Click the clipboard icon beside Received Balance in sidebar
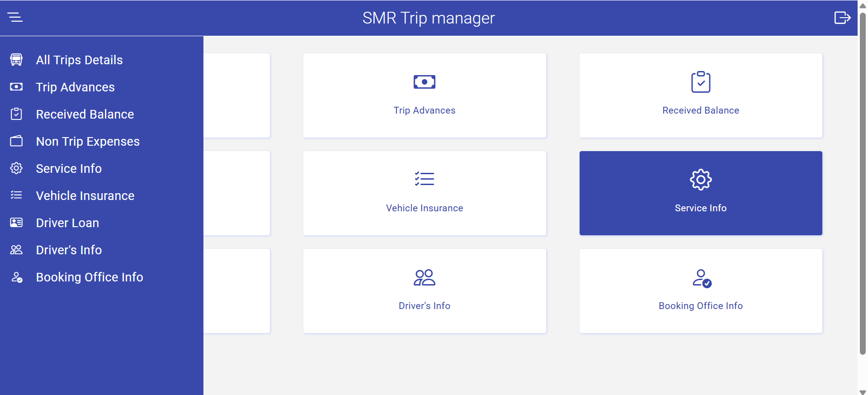 tap(16, 114)
